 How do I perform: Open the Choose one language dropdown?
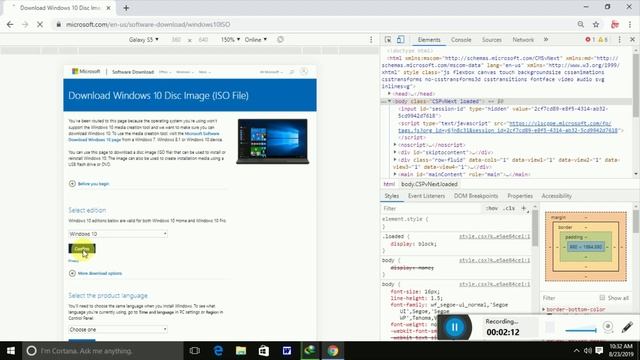[118, 329]
